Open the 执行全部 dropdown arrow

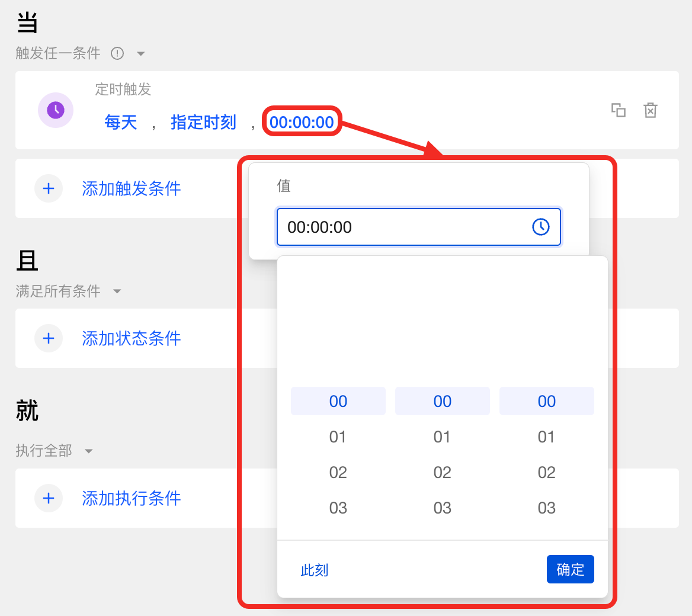pyautogui.click(x=89, y=451)
